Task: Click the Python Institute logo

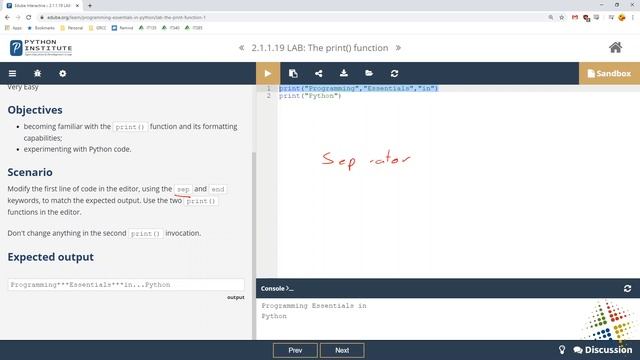Action: click(x=41, y=48)
